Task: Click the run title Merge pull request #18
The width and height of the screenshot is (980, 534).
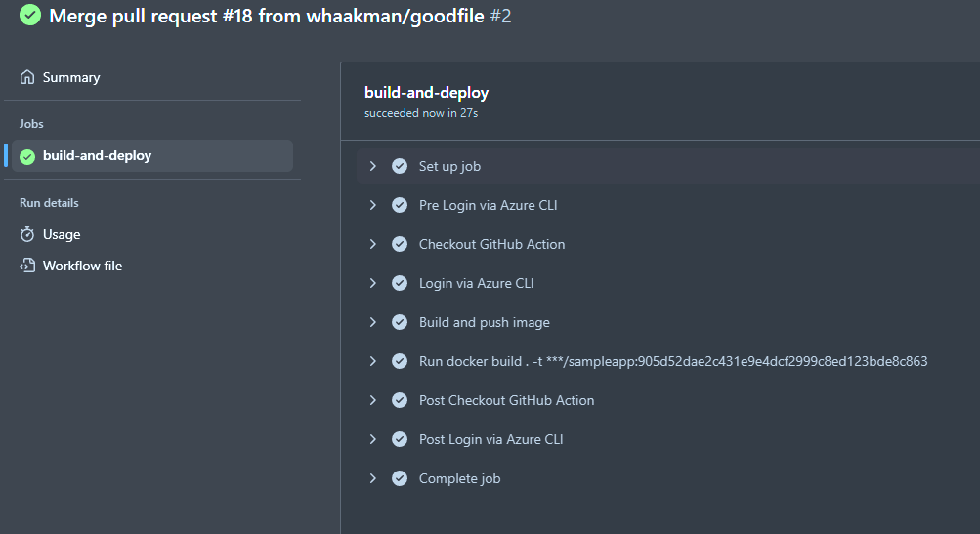Action: click(266, 16)
